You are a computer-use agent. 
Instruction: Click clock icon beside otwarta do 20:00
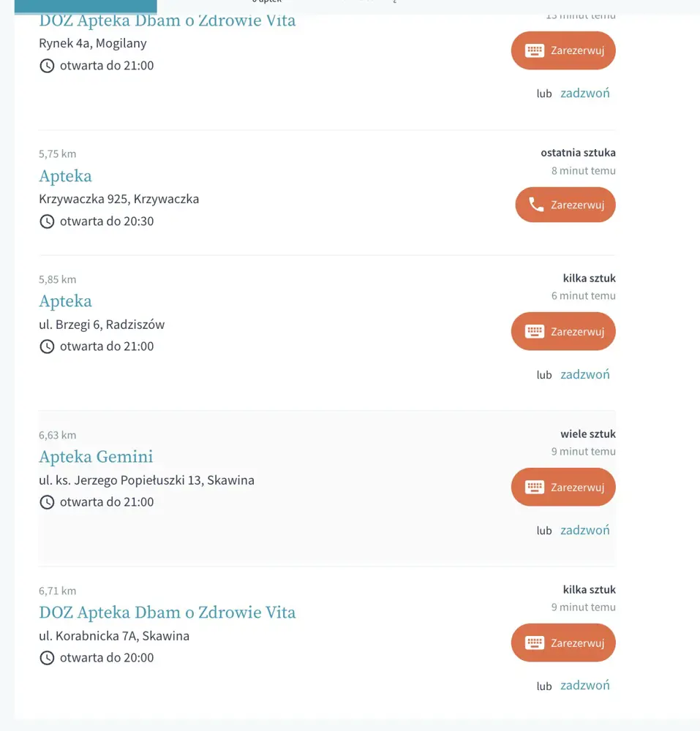[47, 658]
